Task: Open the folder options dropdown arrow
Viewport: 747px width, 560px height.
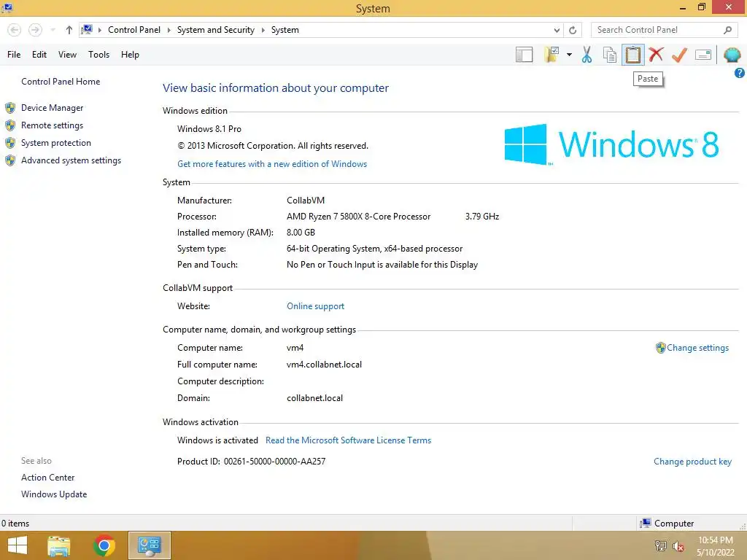Action: tap(569, 55)
